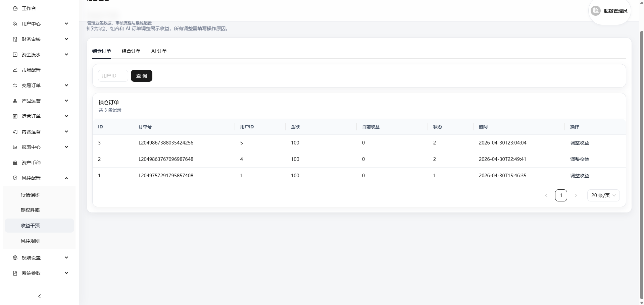Click the 市场配置 chart icon

pyautogui.click(x=15, y=70)
